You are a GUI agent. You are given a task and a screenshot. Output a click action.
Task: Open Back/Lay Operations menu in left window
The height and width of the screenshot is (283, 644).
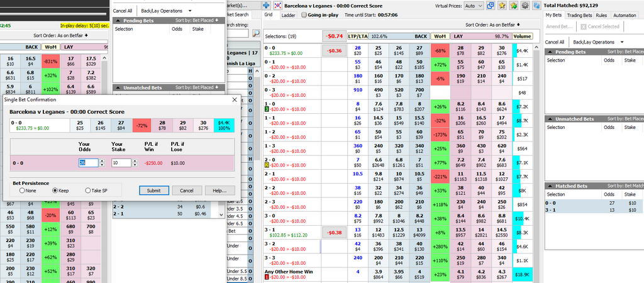coord(166,11)
